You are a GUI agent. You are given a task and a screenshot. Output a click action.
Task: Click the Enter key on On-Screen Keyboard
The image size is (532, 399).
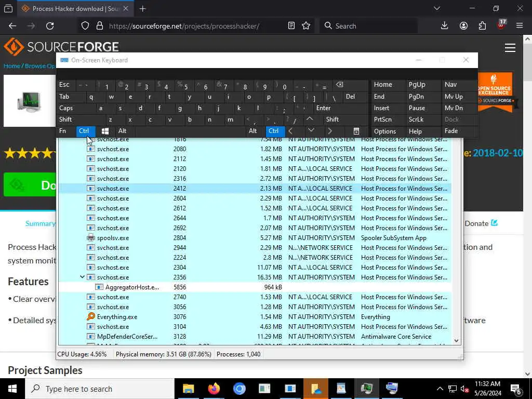pos(341,108)
